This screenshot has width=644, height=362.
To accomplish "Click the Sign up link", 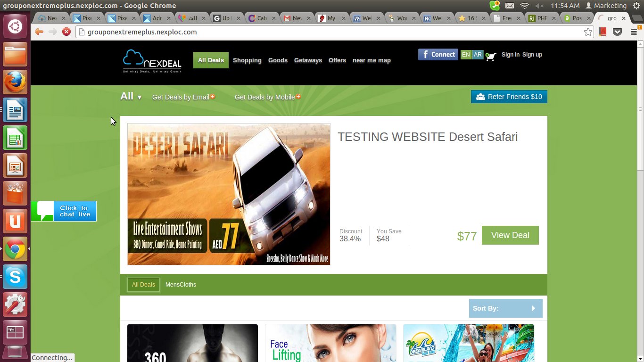I will pyautogui.click(x=532, y=55).
